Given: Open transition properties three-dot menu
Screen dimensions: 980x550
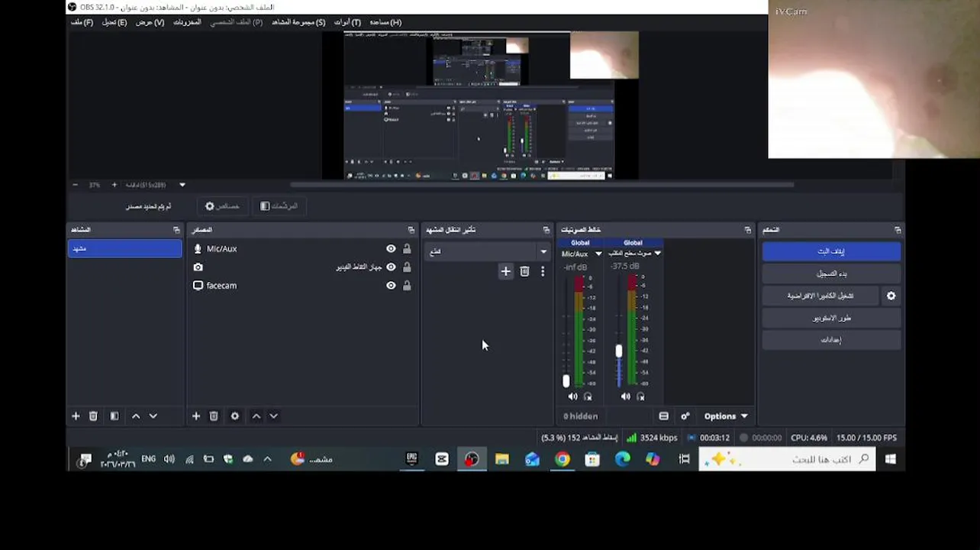Looking at the screenshot, I should [543, 271].
